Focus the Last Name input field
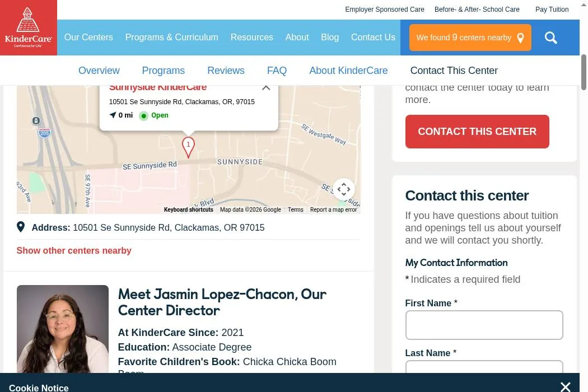 coord(484,366)
